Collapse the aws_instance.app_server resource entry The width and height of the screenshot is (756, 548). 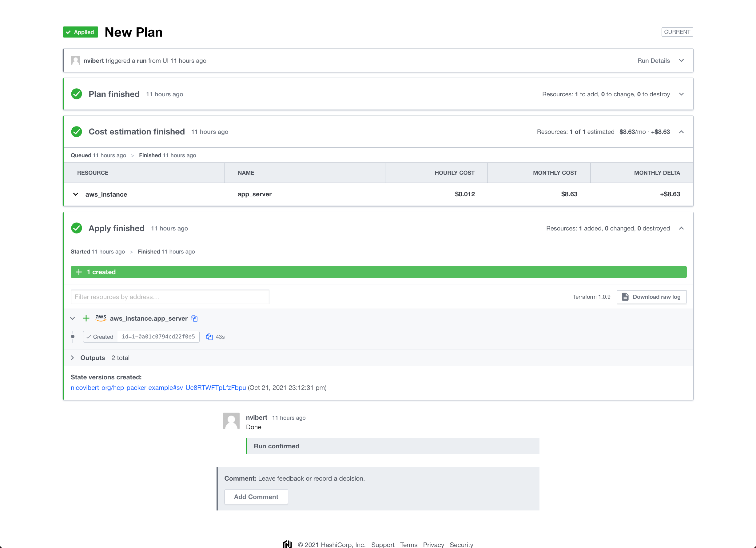point(72,318)
